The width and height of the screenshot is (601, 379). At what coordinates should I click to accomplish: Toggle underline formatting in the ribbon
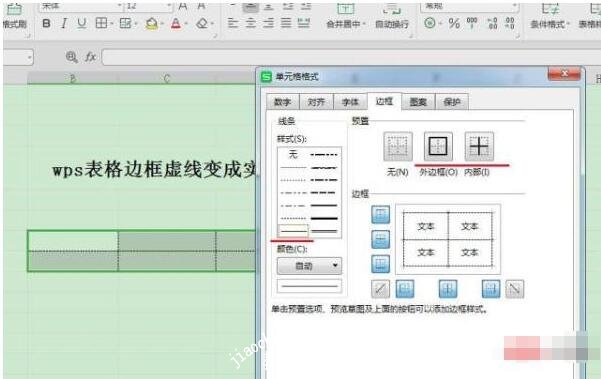[x=81, y=24]
